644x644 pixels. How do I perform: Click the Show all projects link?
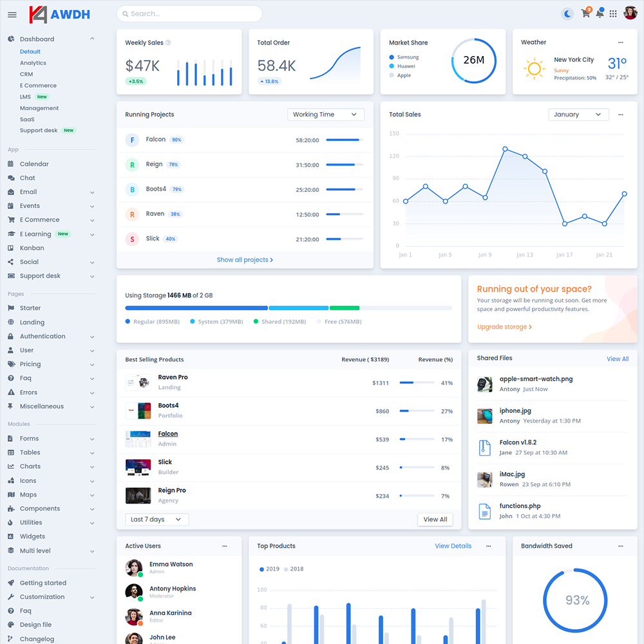point(245,260)
